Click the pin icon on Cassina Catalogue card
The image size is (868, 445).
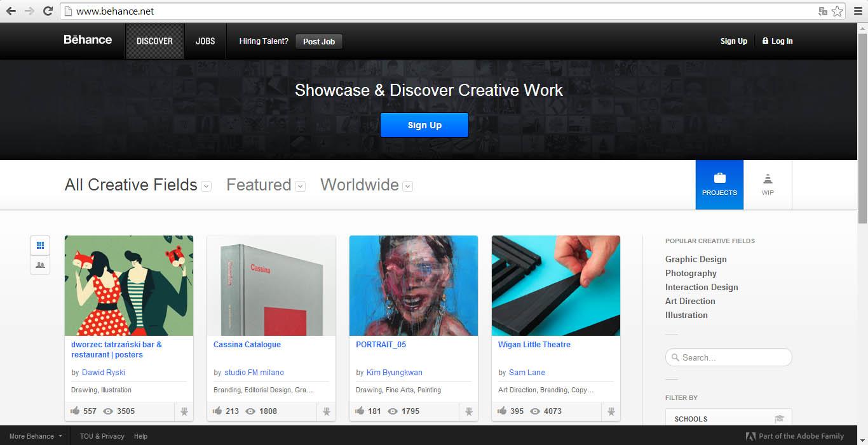tap(326, 411)
